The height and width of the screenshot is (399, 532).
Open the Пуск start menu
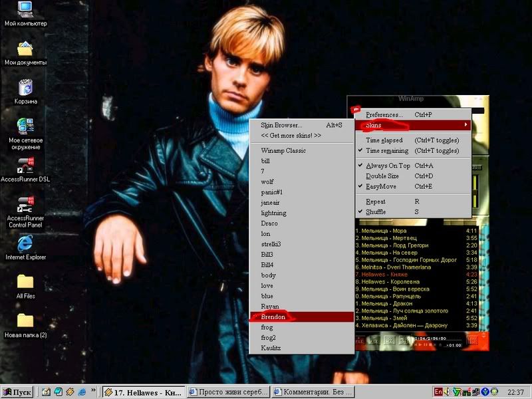(18, 392)
